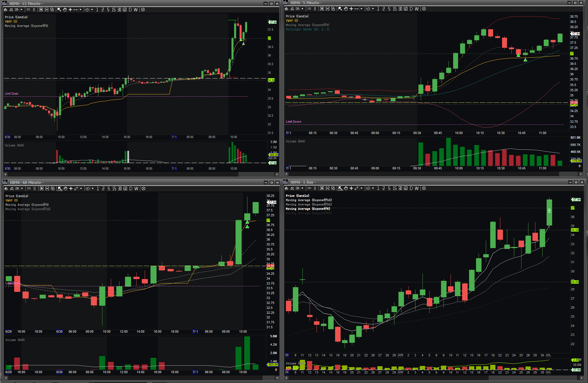The image size is (588, 383).
Task: Switch 60 Minute window to 30-minute timeframe
Action: point(120,188)
